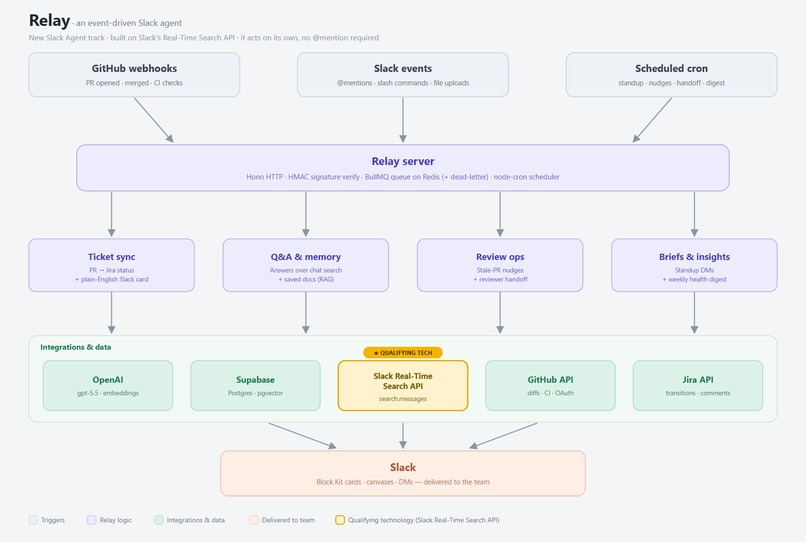Image resolution: width=806 pixels, height=542 pixels.
Task: Click 'standup · nudges · handoff · digest' text
Action: pos(671,83)
